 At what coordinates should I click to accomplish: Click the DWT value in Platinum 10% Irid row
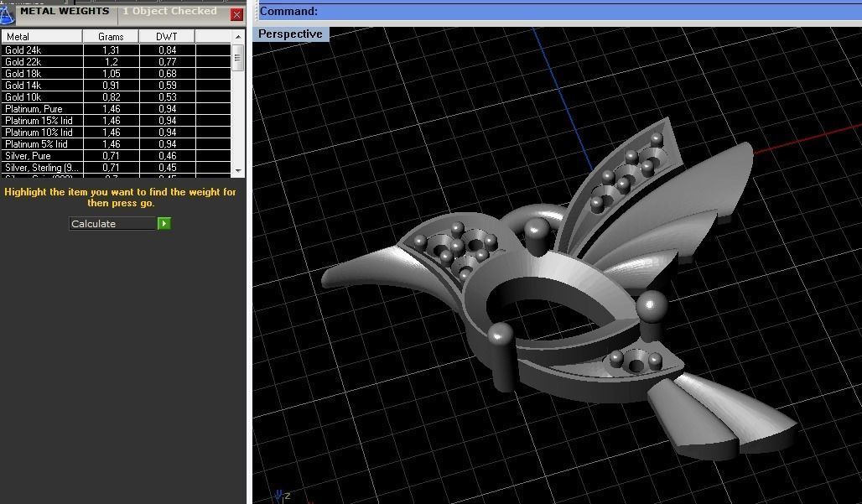(167, 132)
